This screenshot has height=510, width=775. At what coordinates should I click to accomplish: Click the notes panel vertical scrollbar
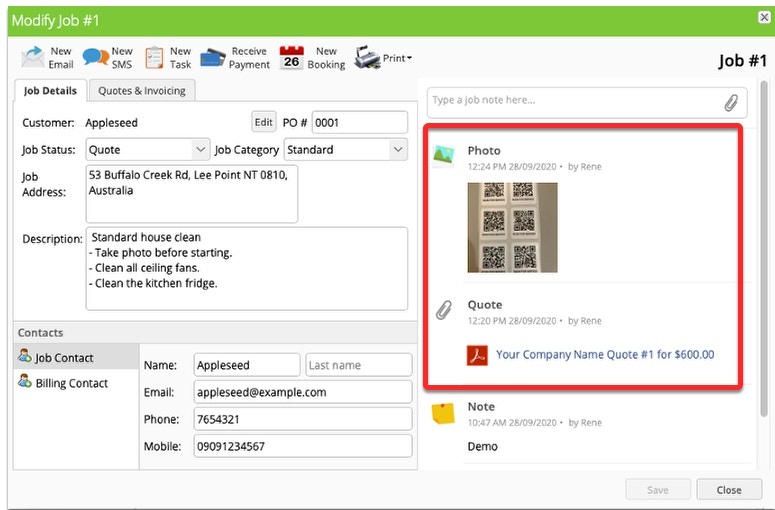tap(764, 247)
